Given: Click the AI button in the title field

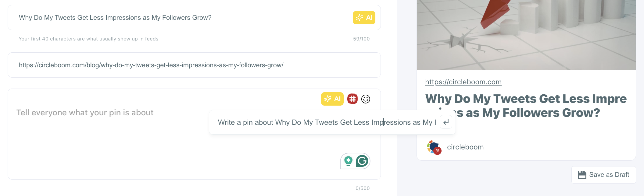Looking at the screenshot, I should [x=364, y=18].
